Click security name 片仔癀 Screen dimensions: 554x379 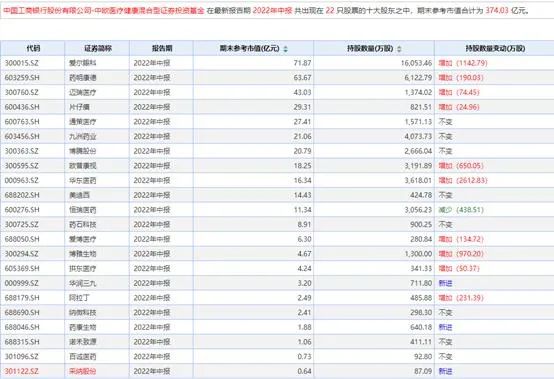coord(79,107)
